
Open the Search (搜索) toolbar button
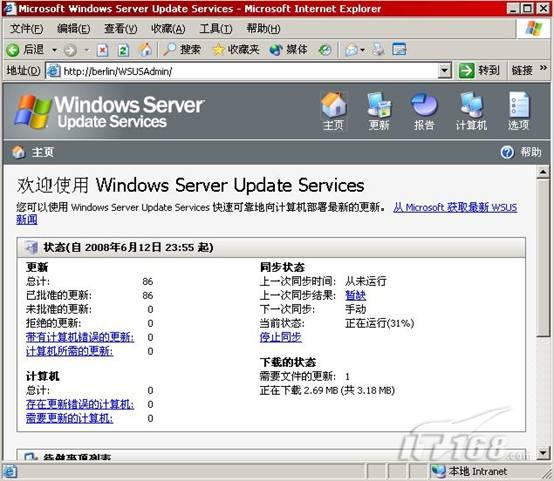182,49
